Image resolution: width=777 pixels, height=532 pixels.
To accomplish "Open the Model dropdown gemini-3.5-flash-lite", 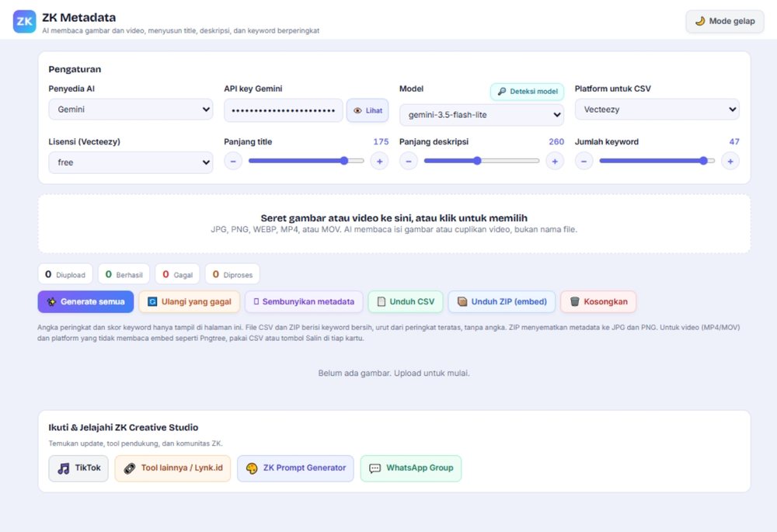I will point(482,115).
